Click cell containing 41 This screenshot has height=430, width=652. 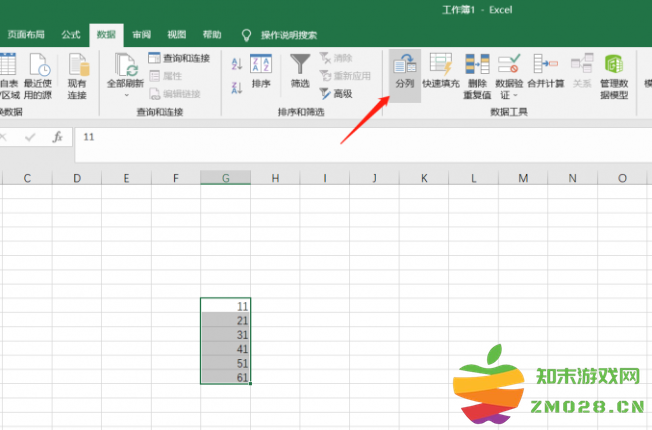pyautogui.click(x=225, y=348)
